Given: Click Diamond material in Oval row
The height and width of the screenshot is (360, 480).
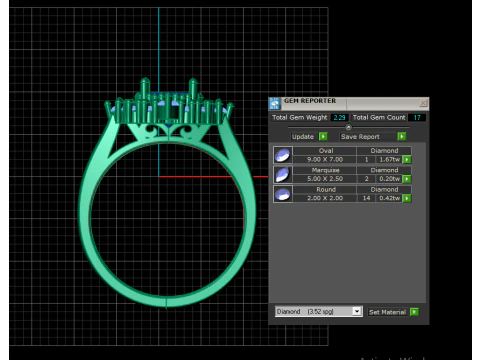Looking at the screenshot, I should coord(384,151).
